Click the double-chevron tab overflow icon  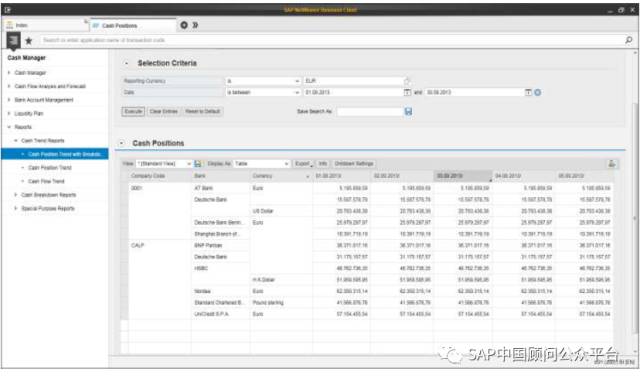pyautogui.click(x=195, y=25)
